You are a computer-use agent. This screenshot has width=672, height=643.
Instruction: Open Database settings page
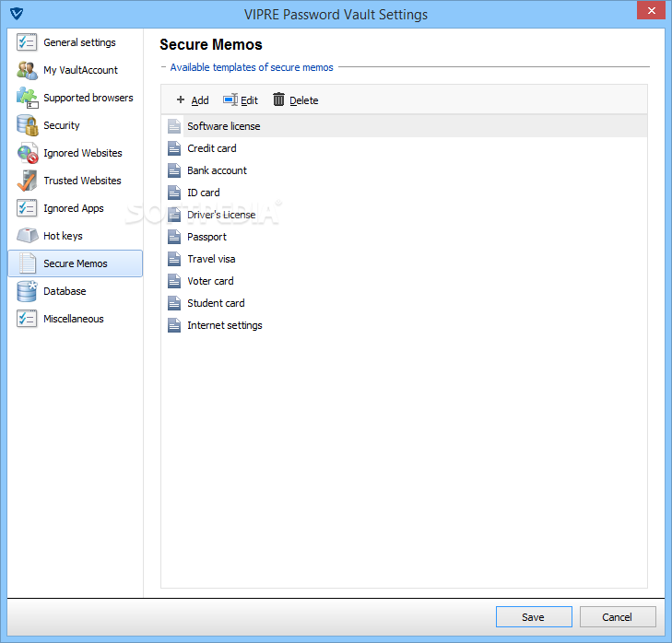[x=76, y=291]
